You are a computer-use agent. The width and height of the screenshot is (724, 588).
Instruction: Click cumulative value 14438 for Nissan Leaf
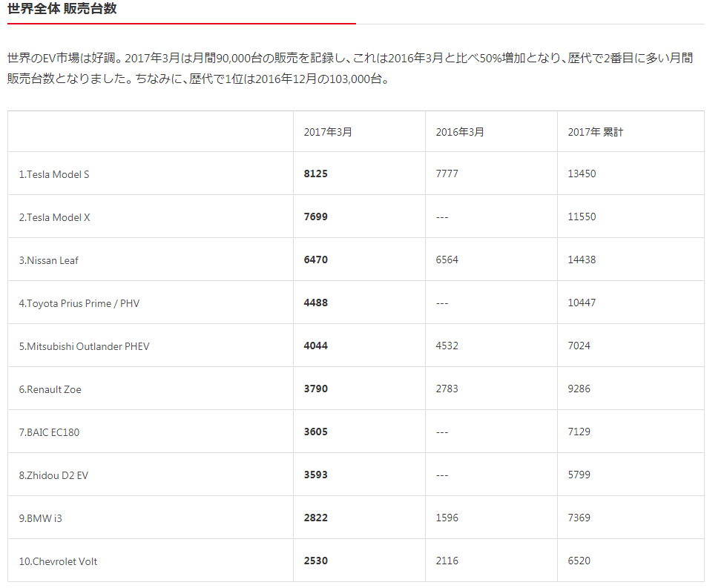pos(582,260)
